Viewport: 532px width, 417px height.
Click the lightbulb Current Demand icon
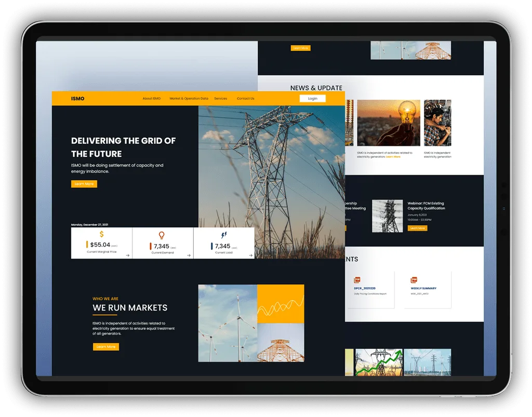click(x=162, y=235)
